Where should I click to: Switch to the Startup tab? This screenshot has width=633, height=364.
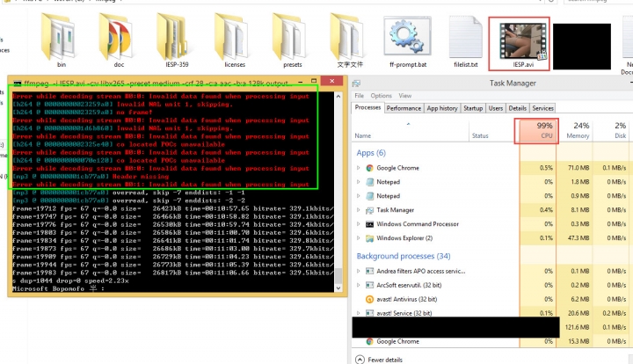tap(473, 108)
